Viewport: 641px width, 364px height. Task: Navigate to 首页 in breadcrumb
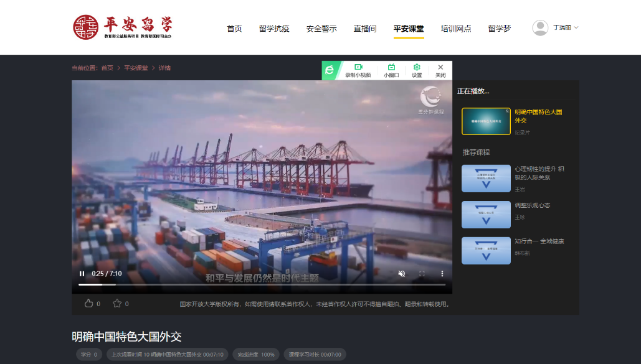tap(107, 68)
